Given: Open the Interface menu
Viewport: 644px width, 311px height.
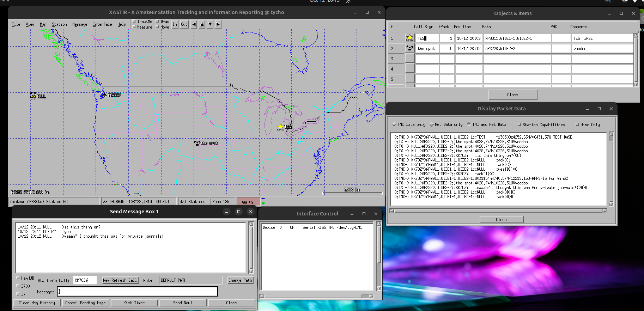Looking at the screenshot, I should point(102,24).
